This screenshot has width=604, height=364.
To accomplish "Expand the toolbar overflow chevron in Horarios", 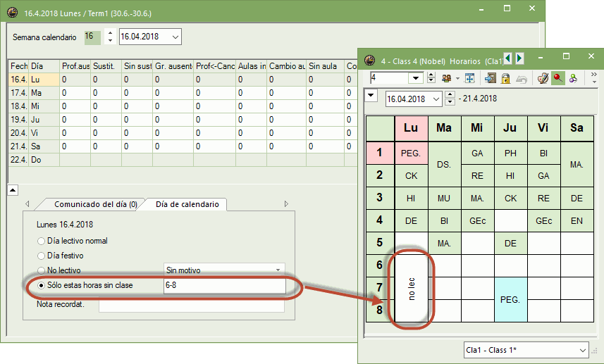I will tap(593, 77).
